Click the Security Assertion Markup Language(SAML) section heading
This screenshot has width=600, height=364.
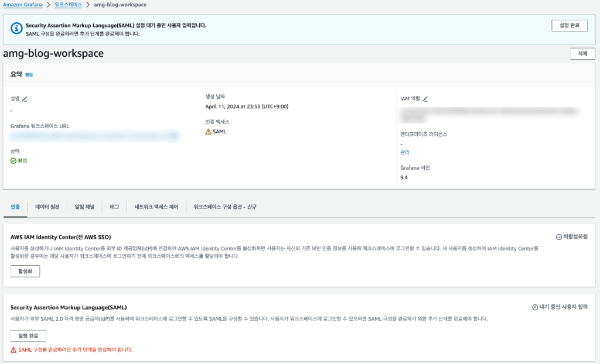[69, 307]
